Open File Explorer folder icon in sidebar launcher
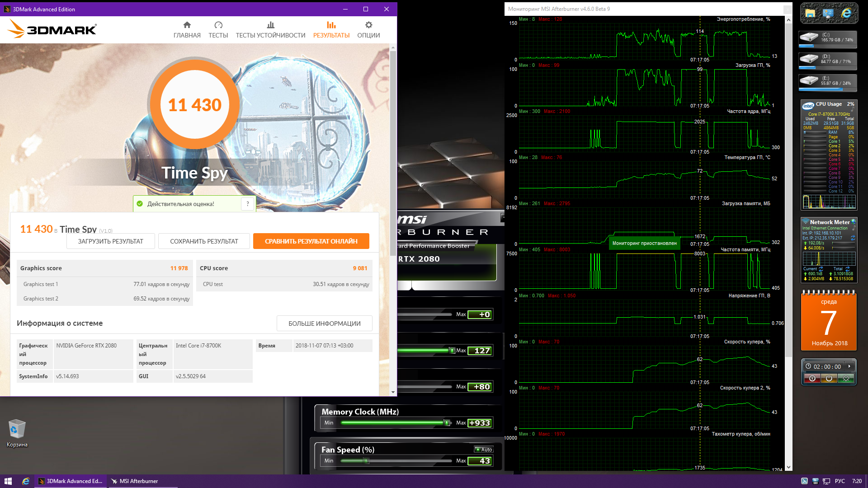The height and width of the screenshot is (488, 868). coord(810,14)
